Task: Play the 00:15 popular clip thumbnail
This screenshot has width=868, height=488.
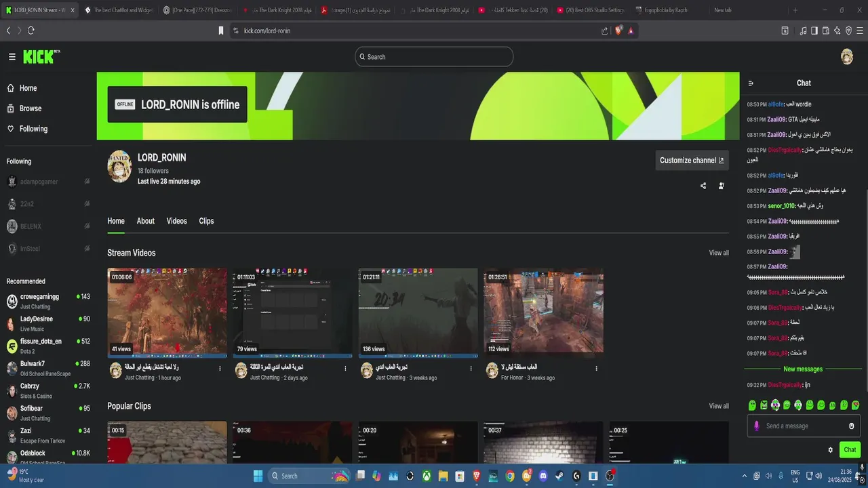Action: [167, 443]
